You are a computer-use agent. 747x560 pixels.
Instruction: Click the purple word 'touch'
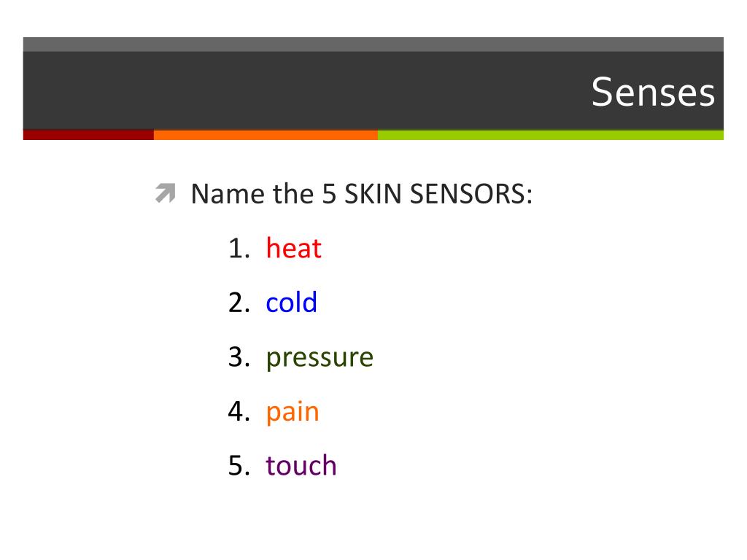pos(301,465)
